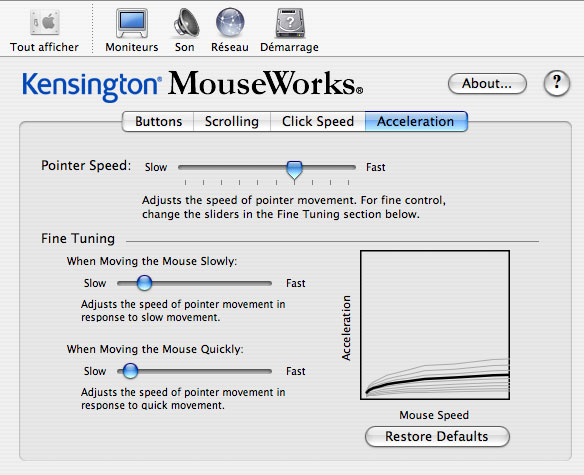Click the Fine Tuning section heading
This screenshot has width=584, height=475.
[x=78, y=238]
